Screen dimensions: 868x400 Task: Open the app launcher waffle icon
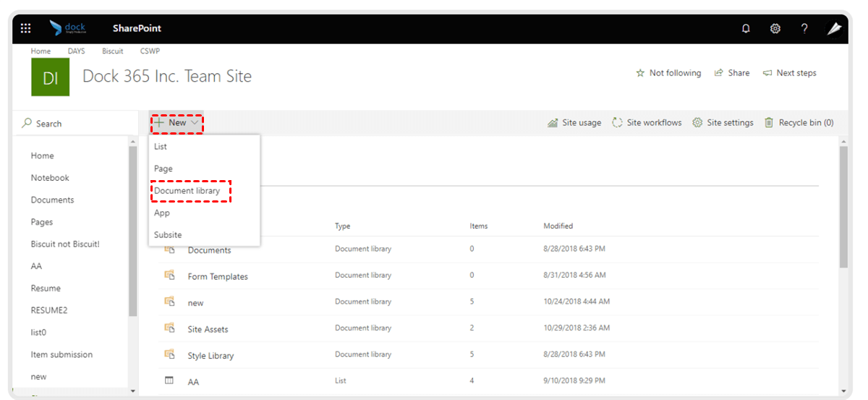26,28
